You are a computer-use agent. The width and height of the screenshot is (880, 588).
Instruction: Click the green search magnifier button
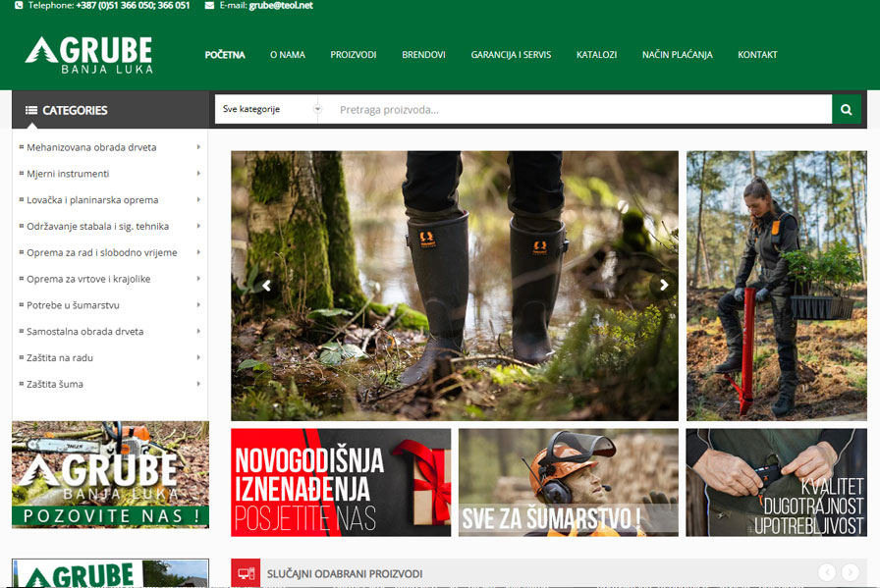(846, 109)
